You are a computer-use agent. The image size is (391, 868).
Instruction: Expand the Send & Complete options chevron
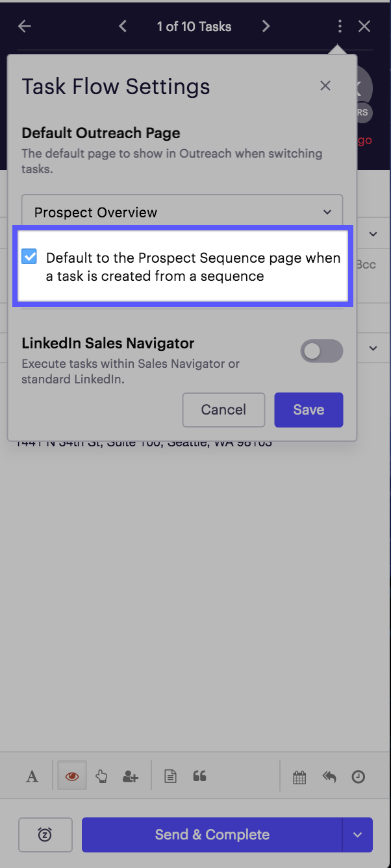(357, 835)
